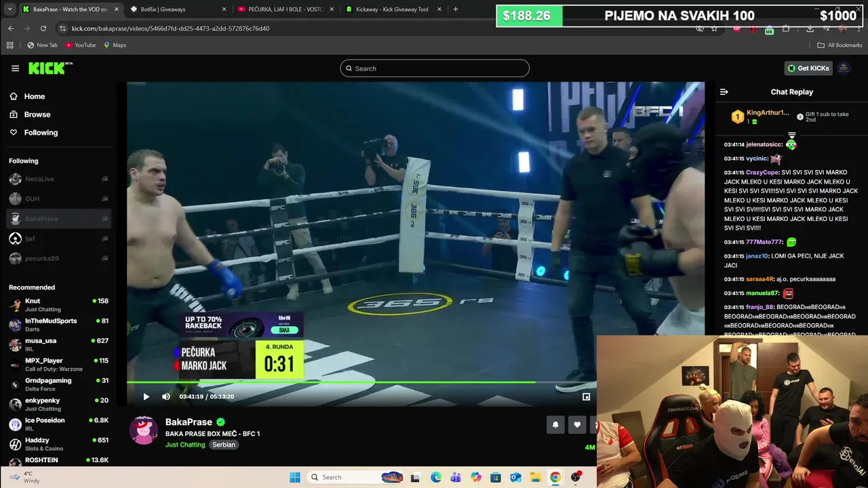Open Maps bookmark
This screenshot has width=868, height=488.
click(115, 45)
